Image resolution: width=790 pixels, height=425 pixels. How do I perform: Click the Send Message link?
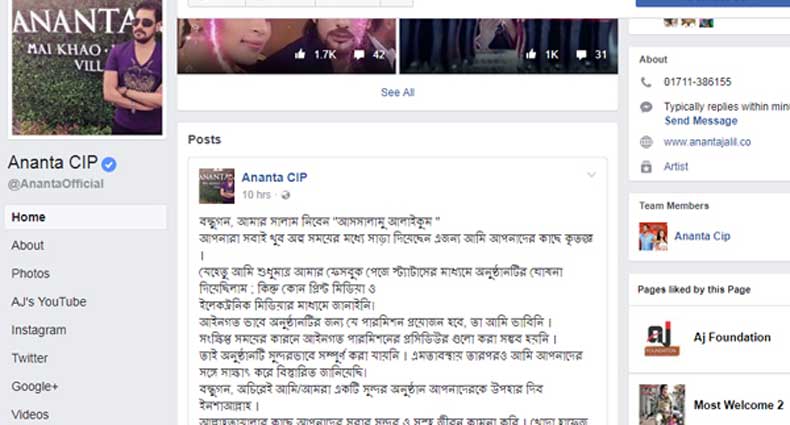[701, 121]
